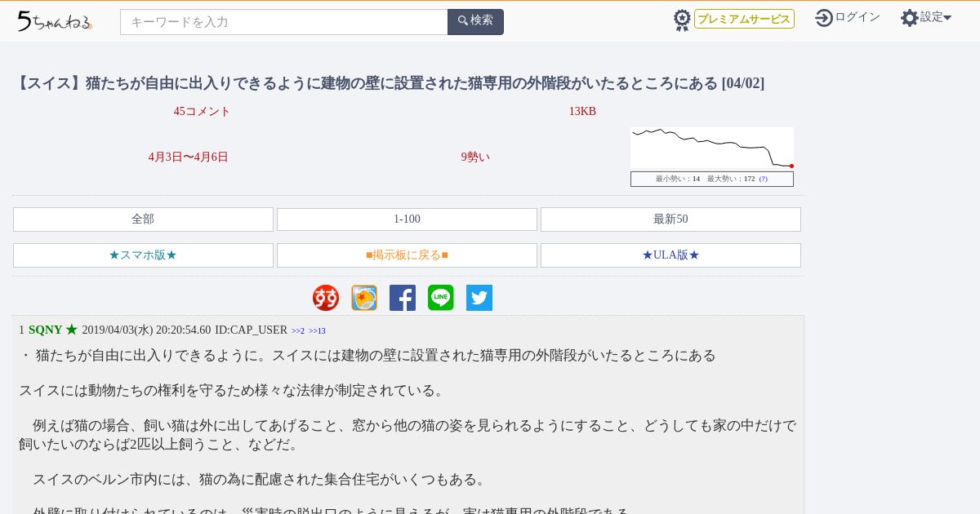The image size is (980, 514).
Task: Click the 4月3日〜4月6日 date range
Action: coord(189,157)
